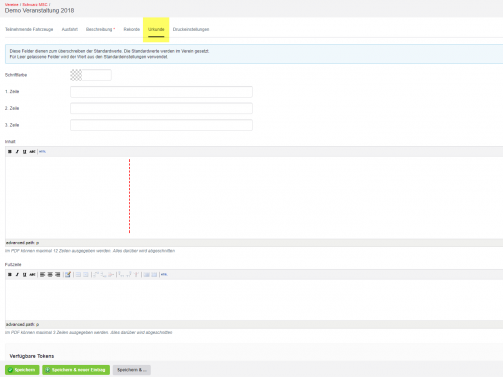
Task: Open HTML source of Fußzeile editor
Action: [164, 275]
